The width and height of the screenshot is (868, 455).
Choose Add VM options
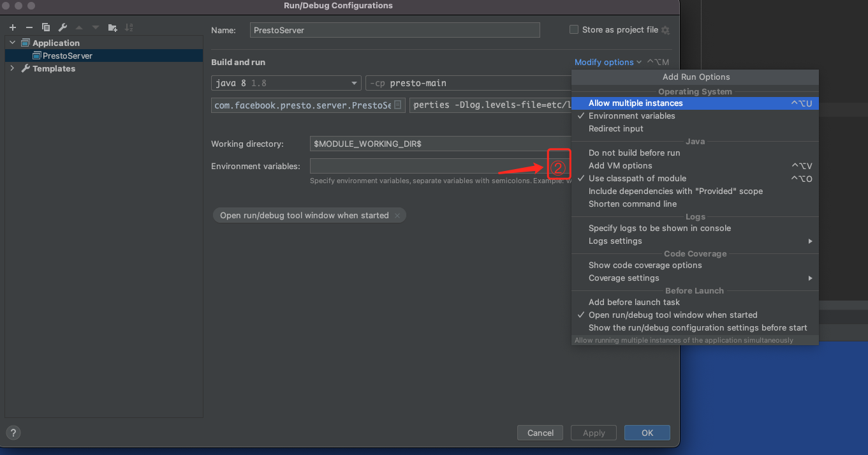point(695,165)
